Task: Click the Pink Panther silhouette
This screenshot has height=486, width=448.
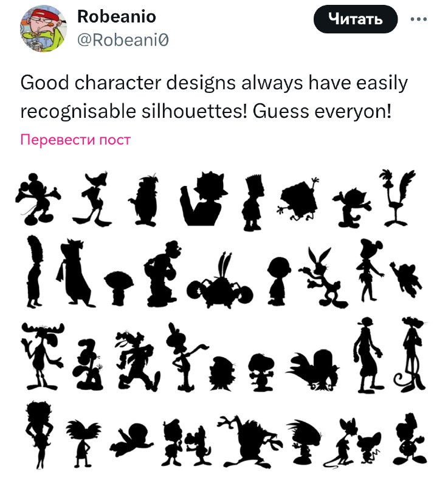Action: click(410, 354)
